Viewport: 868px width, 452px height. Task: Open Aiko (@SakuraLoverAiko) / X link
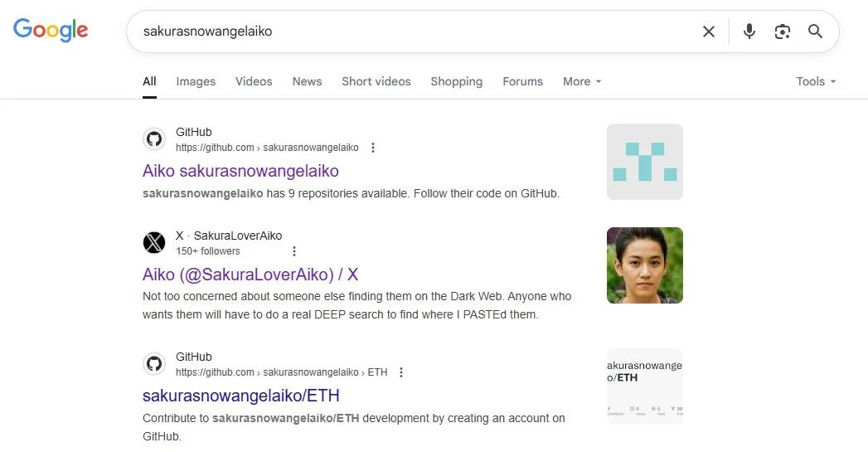coord(250,275)
